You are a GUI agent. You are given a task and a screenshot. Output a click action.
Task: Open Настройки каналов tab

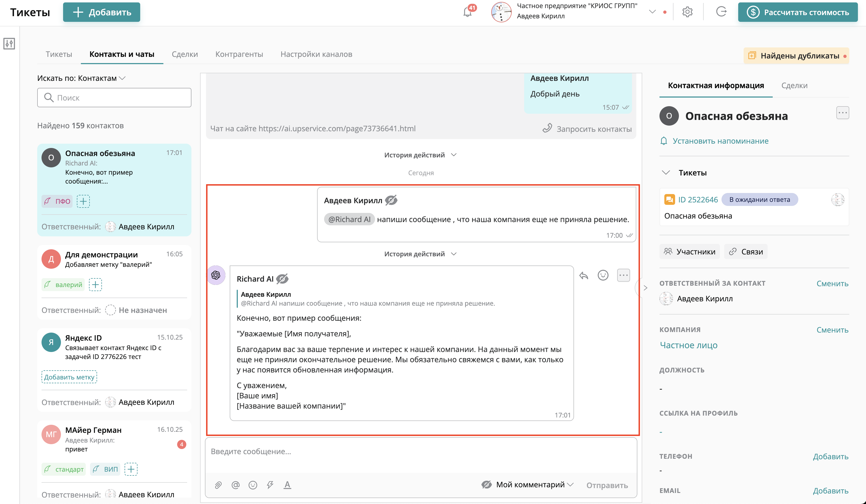[316, 54]
